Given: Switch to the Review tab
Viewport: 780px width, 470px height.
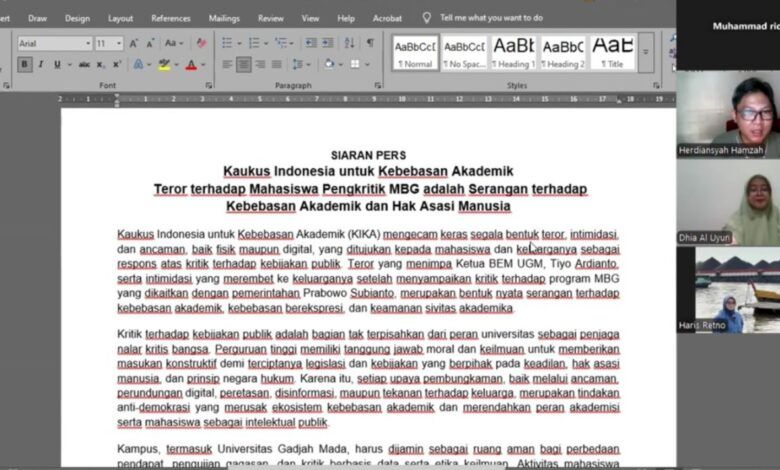Looking at the screenshot, I should tap(270, 18).
